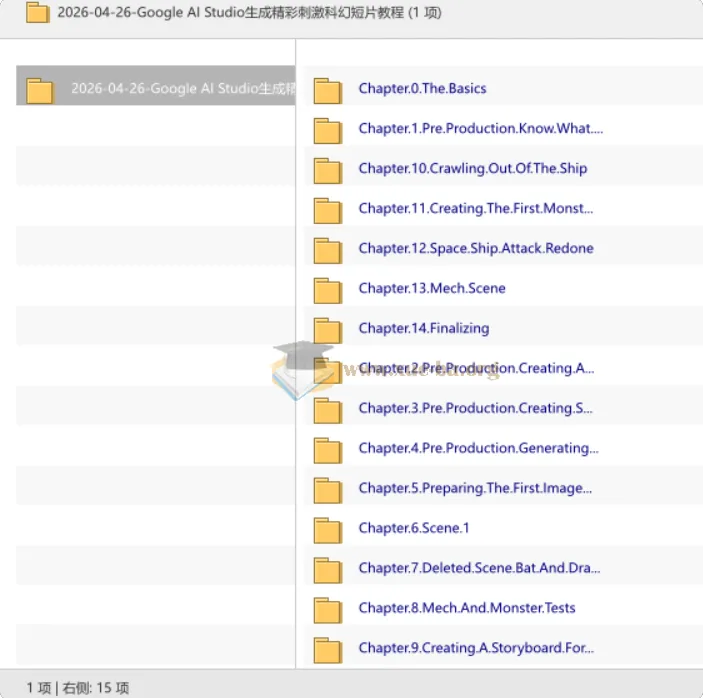
Task: Select the folder icon for Chapter.12.Space.Ship.Attack.Redone
Action: [x=328, y=251]
